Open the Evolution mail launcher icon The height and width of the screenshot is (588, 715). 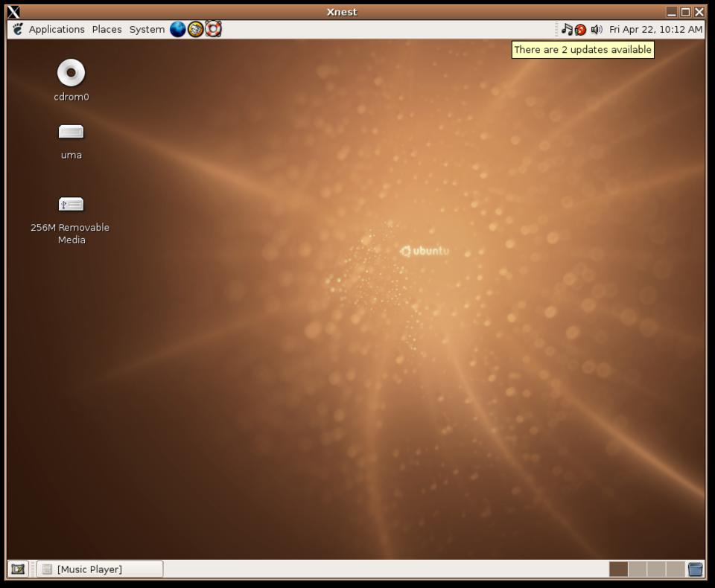click(195, 29)
